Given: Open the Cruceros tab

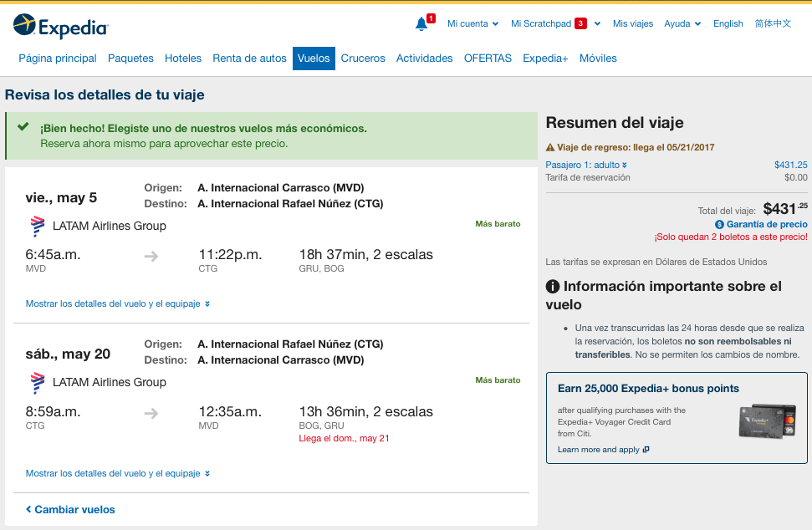Looking at the screenshot, I should pos(362,59).
